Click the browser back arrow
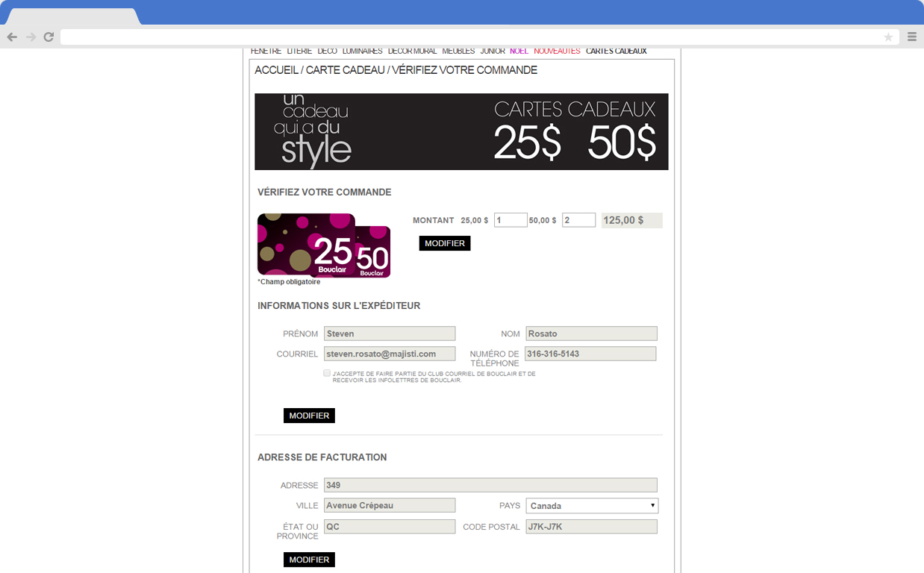 tap(12, 36)
